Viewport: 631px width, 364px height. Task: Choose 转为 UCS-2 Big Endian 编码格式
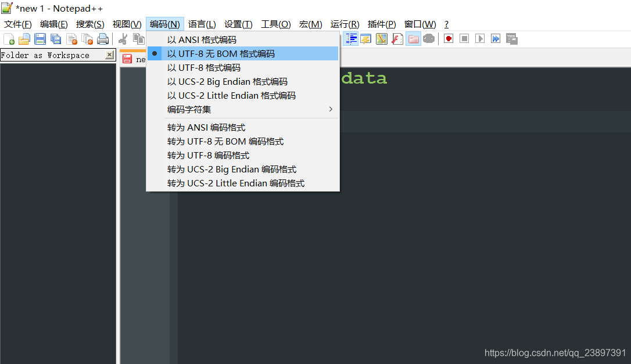[x=243, y=170]
